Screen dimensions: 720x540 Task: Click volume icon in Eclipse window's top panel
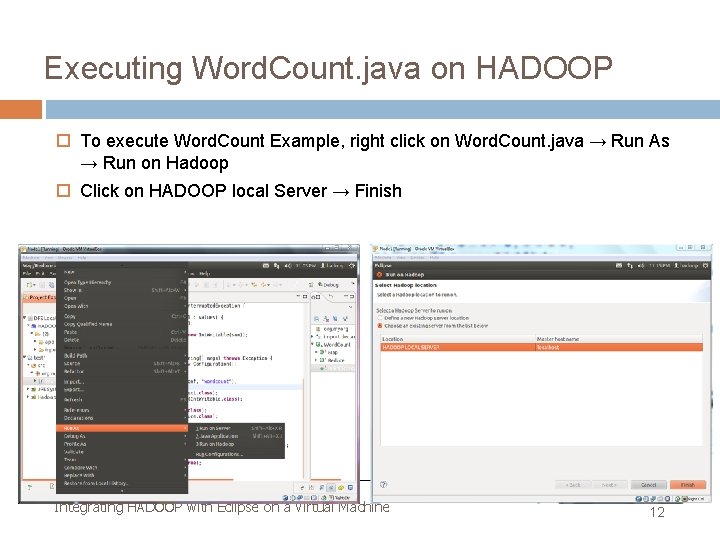coord(288,266)
